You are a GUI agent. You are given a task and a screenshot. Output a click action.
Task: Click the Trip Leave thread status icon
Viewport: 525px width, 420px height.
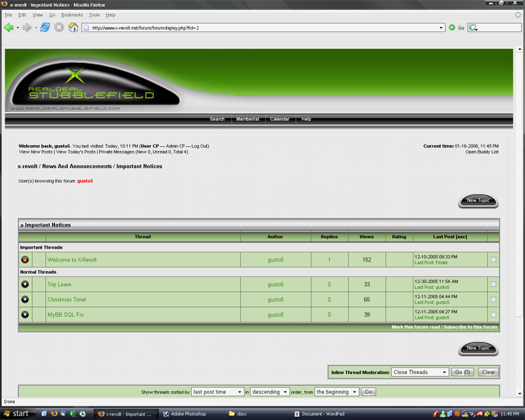(x=25, y=284)
